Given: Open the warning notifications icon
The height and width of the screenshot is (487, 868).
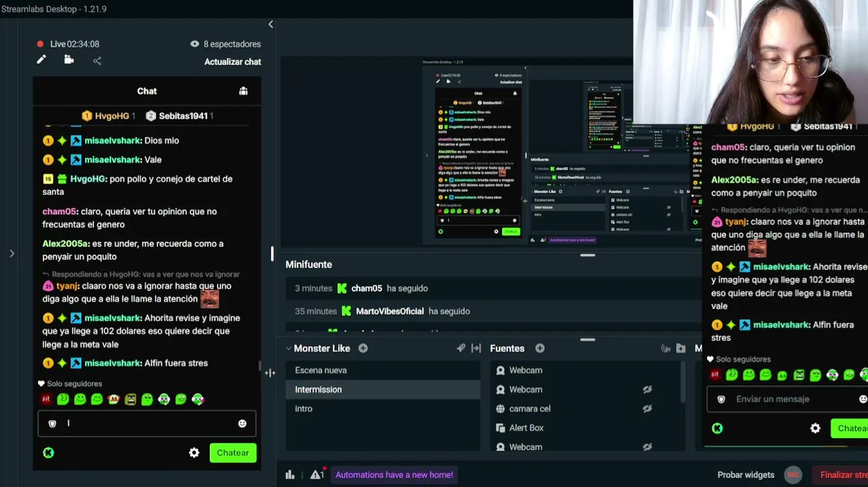Looking at the screenshot, I should [x=317, y=474].
